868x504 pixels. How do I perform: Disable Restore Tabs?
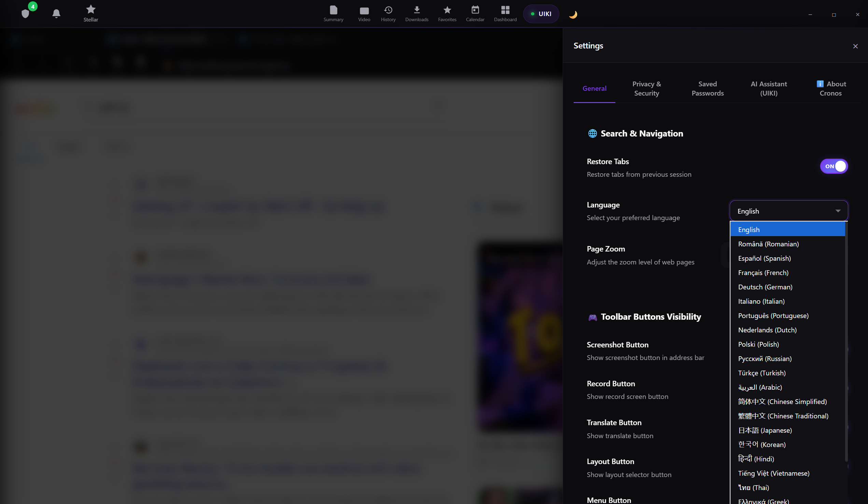(834, 166)
